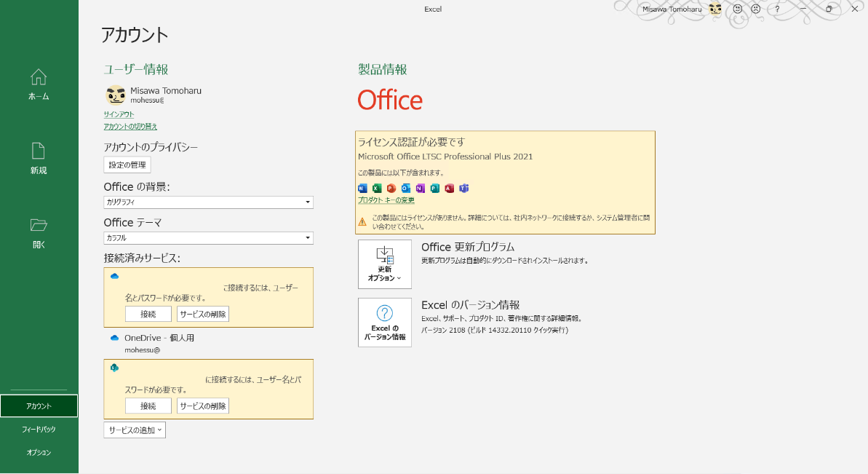Click the Word app icon in the product box
The width and height of the screenshot is (868, 474).
[362, 189]
